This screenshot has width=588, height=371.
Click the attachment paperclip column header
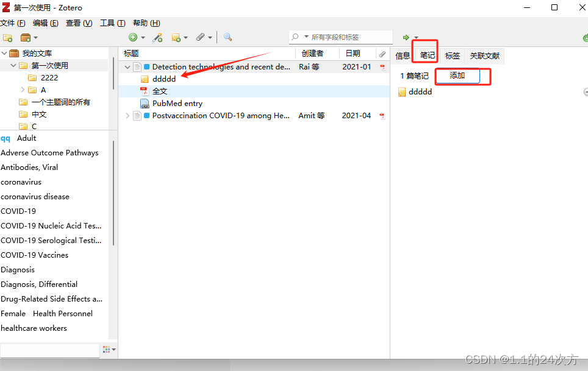[x=382, y=54]
